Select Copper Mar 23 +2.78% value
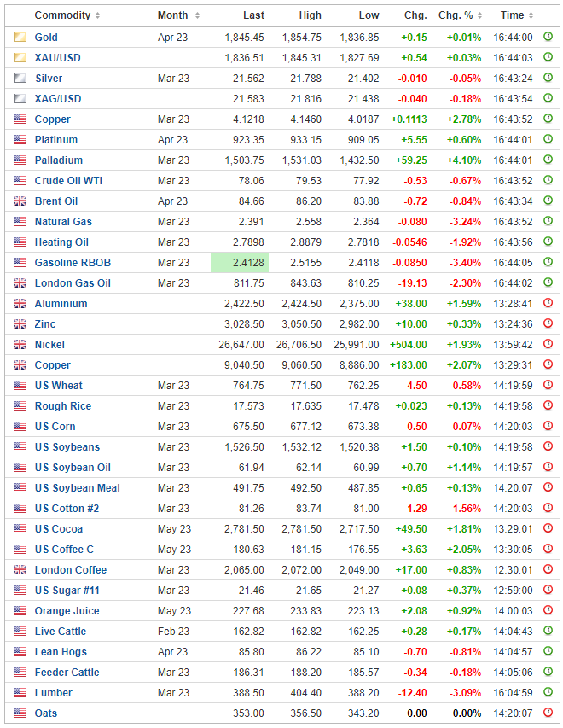The width and height of the screenshot is (563, 728). (464, 119)
